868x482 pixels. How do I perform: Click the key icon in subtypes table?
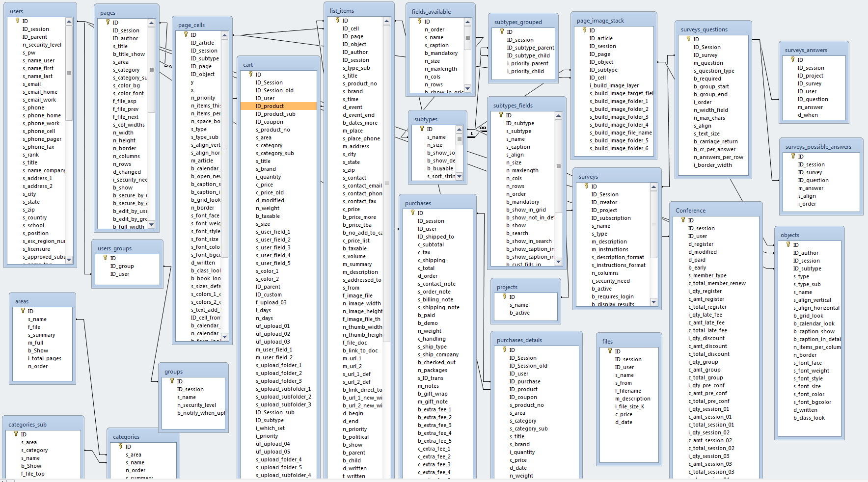coord(422,129)
